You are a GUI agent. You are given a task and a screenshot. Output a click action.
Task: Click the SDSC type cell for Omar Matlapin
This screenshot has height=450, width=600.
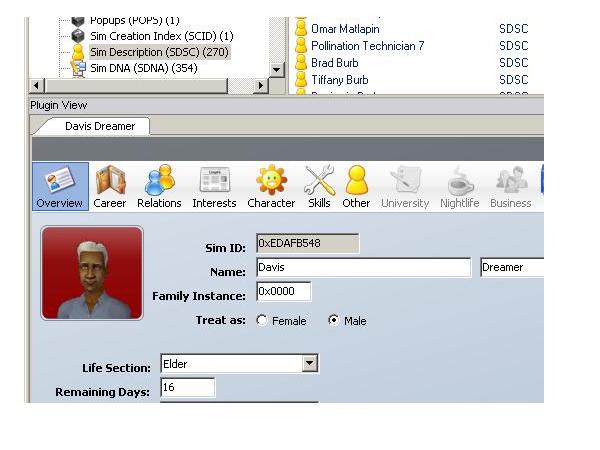point(514,29)
